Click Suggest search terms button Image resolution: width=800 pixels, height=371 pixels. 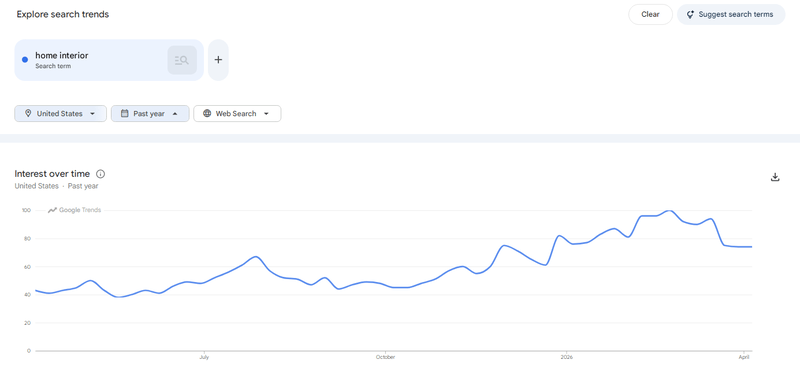pyautogui.click(x=731, y=14)
